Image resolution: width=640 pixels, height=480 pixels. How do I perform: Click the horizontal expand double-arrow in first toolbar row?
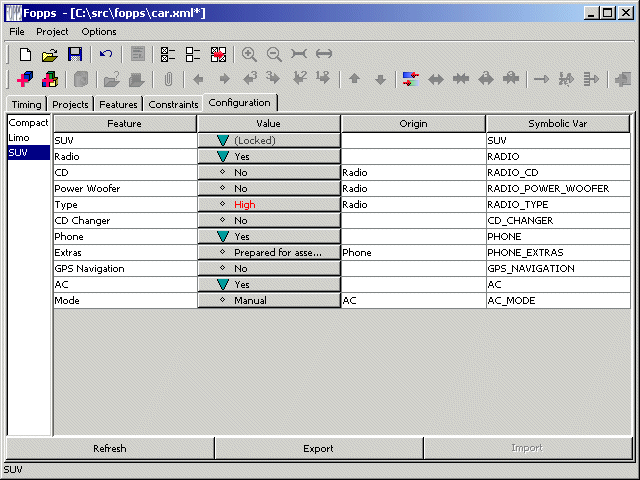click(324, 54)
